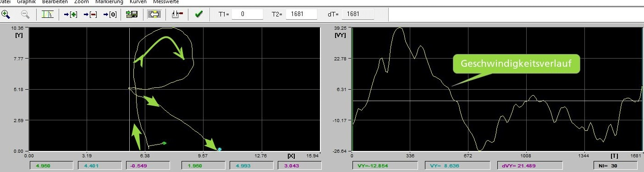Viewport: 644px width, 172px height.
Task: Select the marker range tool icon
Action: [x=47, y=14]
